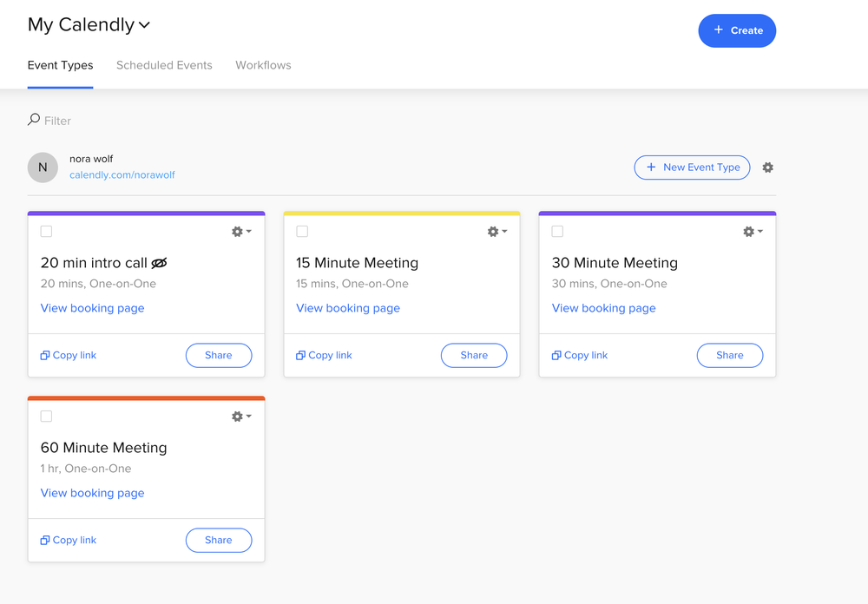Switch to the Workflows tab
This screenshot has width=868, height=604.
coord(264,65)
